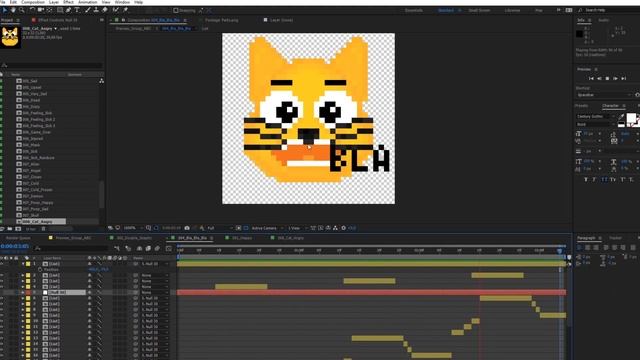Take a snapshot with camera icon

coord(187,228)
